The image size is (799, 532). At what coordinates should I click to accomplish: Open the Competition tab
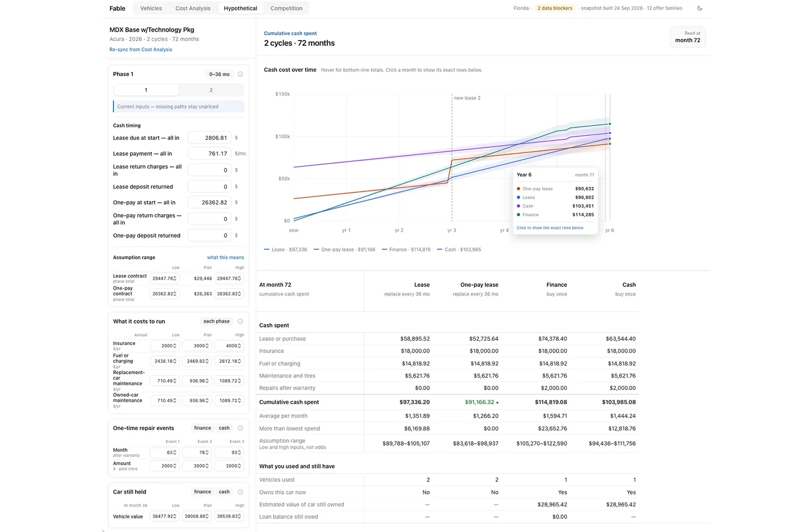coord(286,8)
